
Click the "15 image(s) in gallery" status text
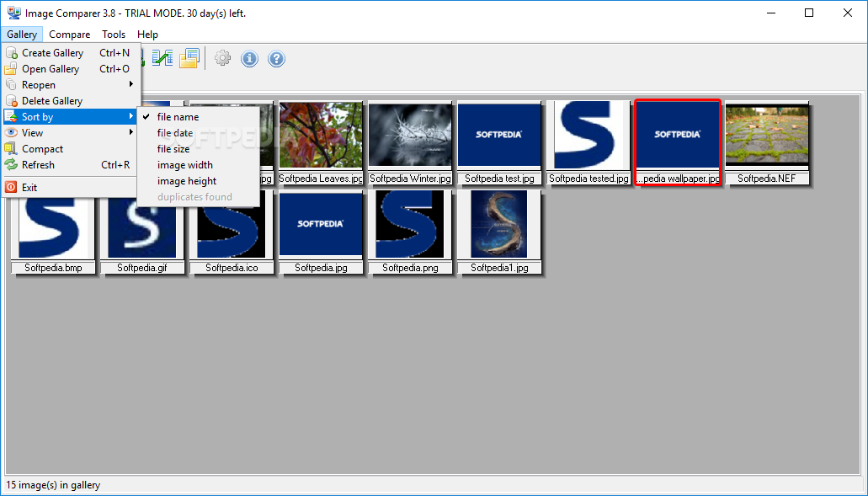pyautogui.click(x=53, y=485)
